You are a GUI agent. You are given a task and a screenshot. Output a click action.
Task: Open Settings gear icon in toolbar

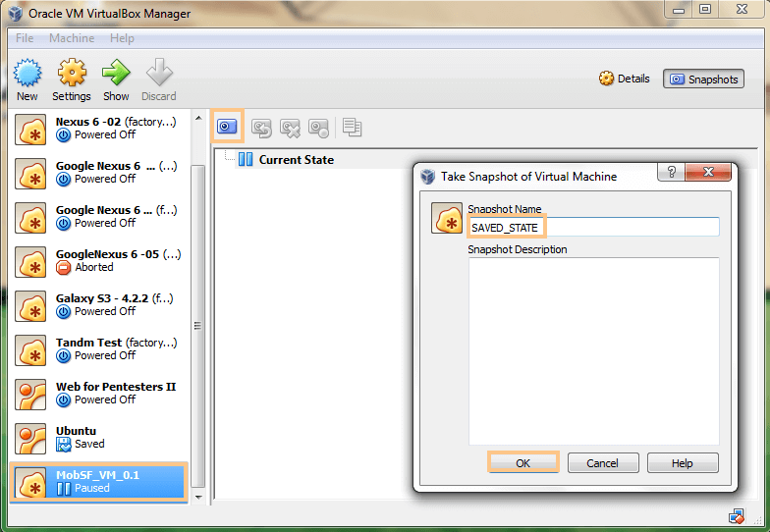72,74
